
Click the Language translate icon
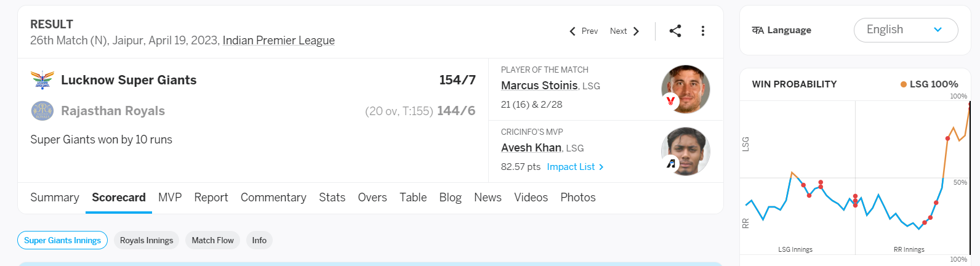pos(758,30)
